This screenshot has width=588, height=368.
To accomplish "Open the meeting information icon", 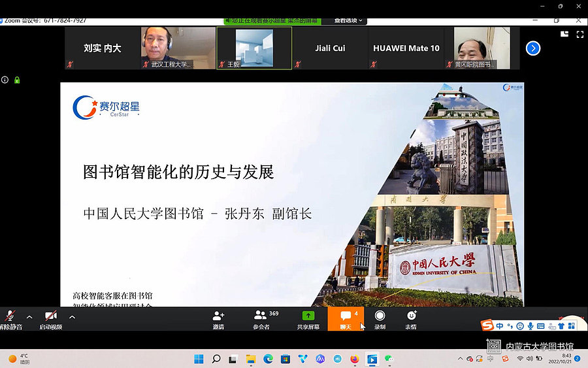I will (x=5, y=80).
